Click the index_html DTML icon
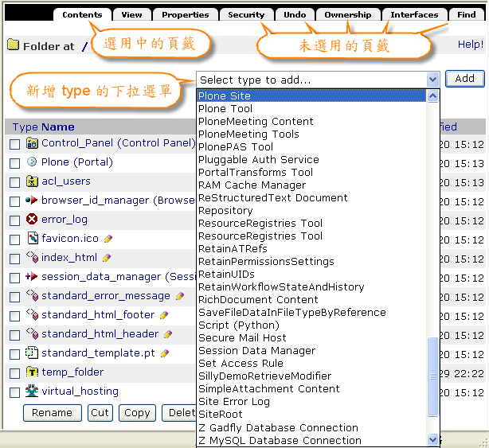Image resolution: width=489 pixels, height=448 pixels. [33, 257]
